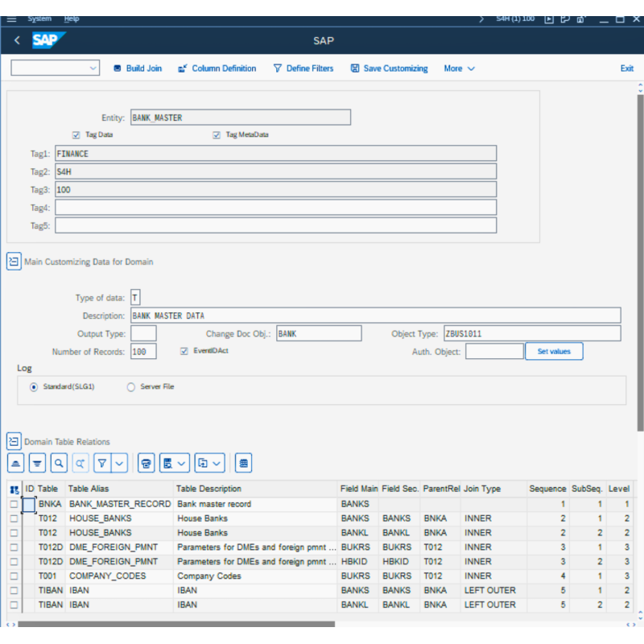
Task: Click the Set values button
Action: click(554, 352)
